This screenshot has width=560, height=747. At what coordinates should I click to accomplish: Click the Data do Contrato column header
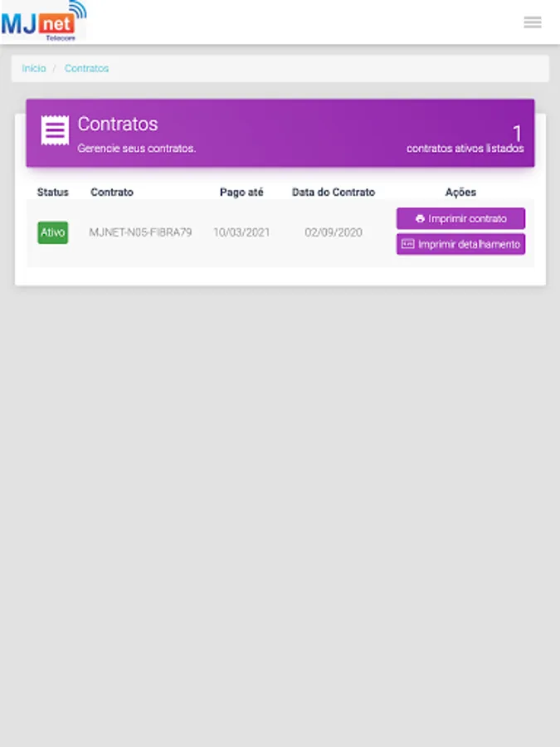(334, 192)
